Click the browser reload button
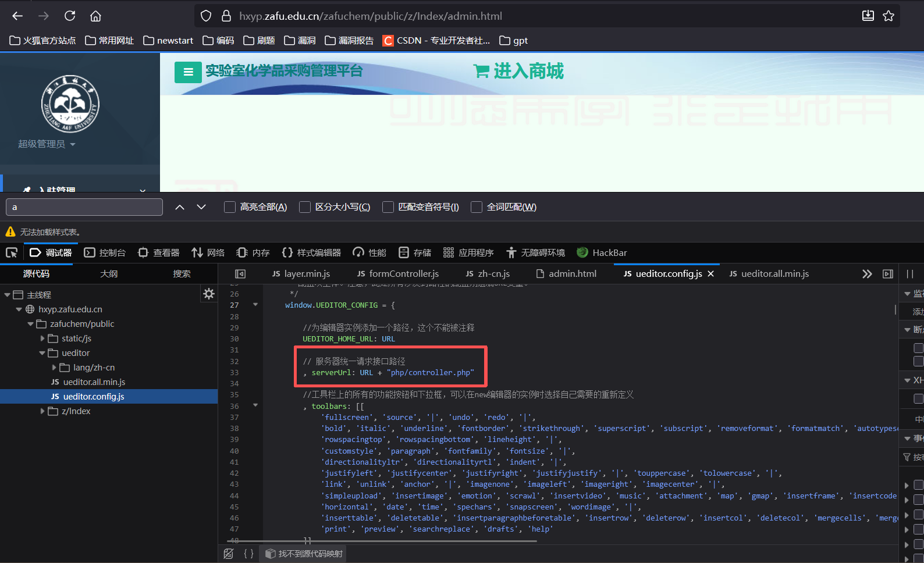 coord(70,16)
